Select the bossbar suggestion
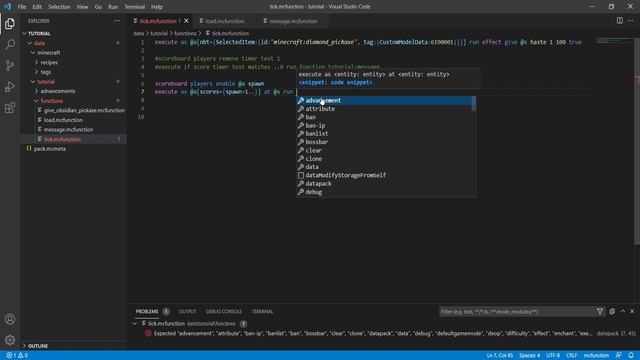The width and height of the screenshot is (640, 360). pos(385,142)
